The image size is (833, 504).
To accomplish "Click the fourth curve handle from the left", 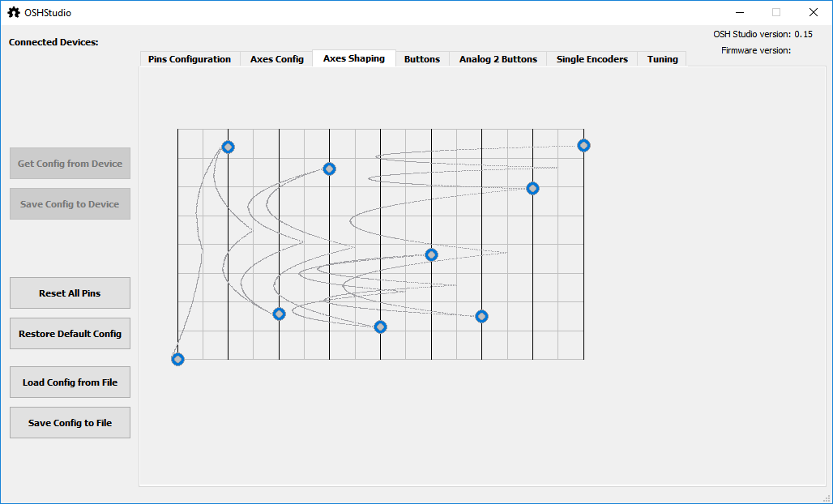I will pos(329,169).
